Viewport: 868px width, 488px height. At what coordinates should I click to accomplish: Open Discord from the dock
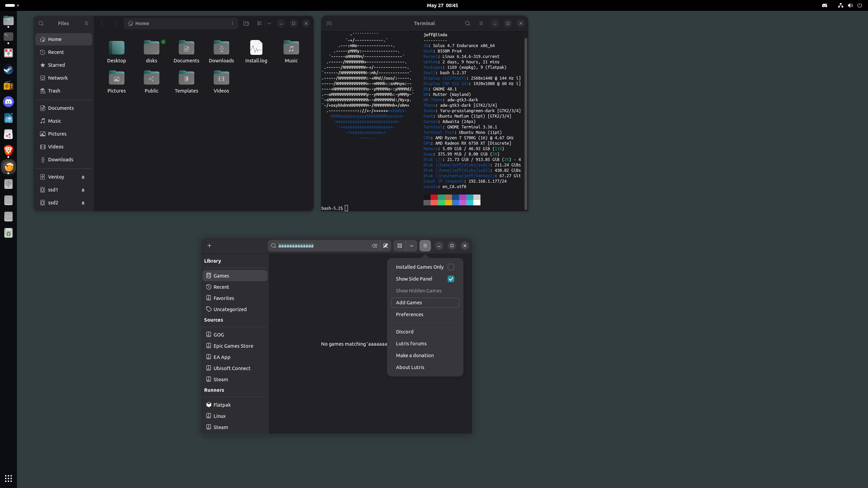[x=8, y=102]
